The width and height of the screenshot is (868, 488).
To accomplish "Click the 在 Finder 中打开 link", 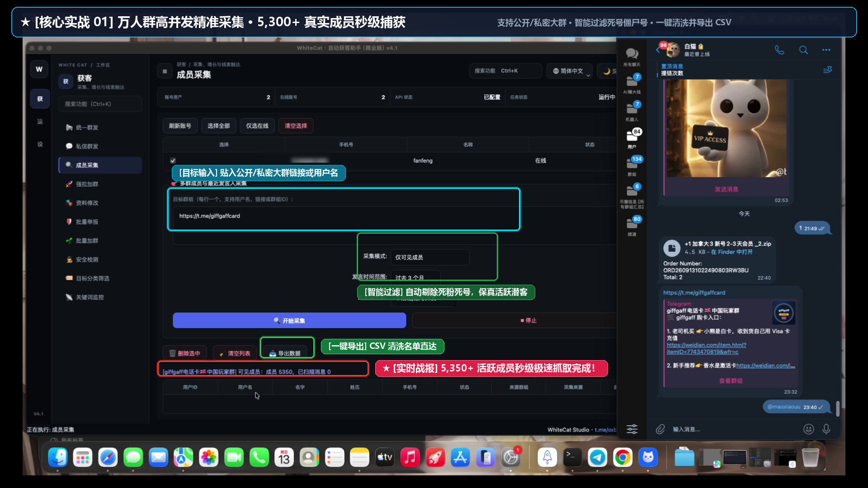I will (x=732, y=252).
